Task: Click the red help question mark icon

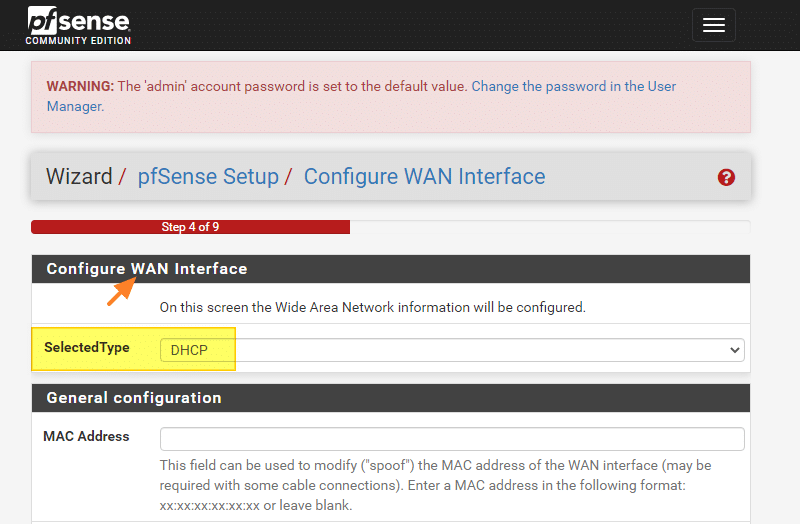Action: tap(726, 178)
